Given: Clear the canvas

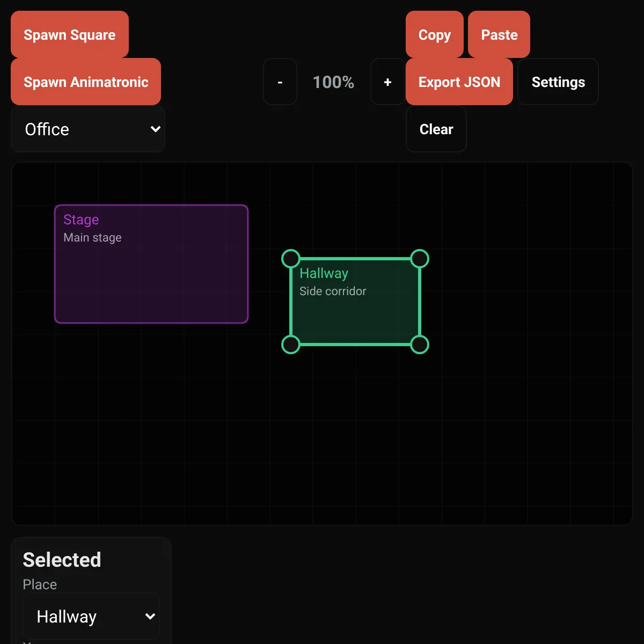Looking at the screenshot, I should tap(436, 129).
